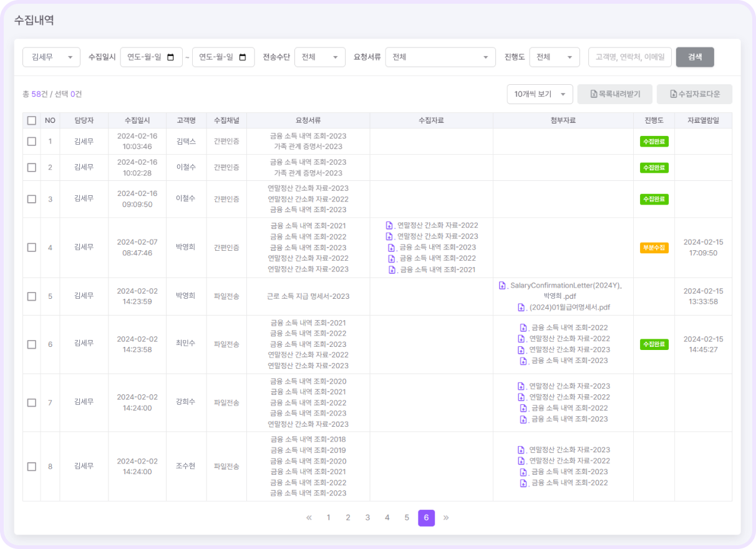Click file icon beside SalaryConfirmationLetter(2024Y) attachment
The height and width of the screenshot is (549, 756).
pos(502,285)
